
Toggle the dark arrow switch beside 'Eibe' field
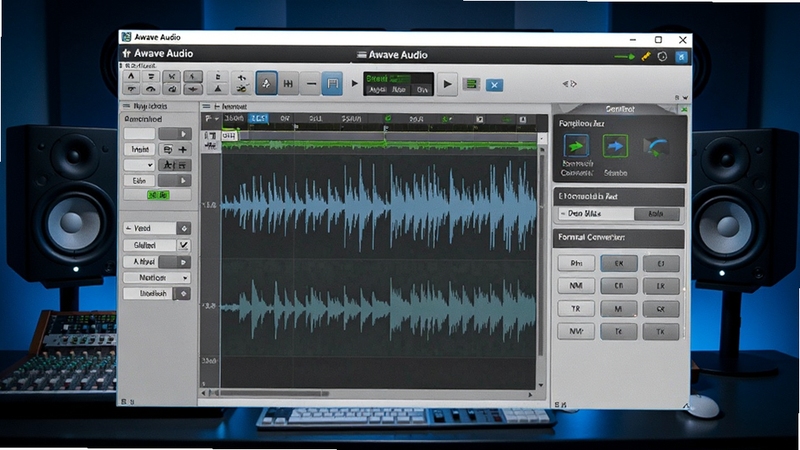pos(174,181)
